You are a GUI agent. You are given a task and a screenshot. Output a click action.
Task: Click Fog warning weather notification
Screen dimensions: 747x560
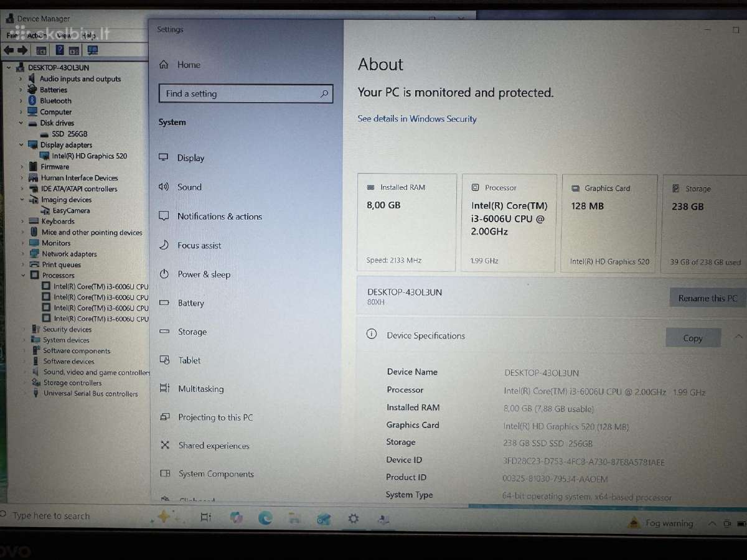(661, 523)
